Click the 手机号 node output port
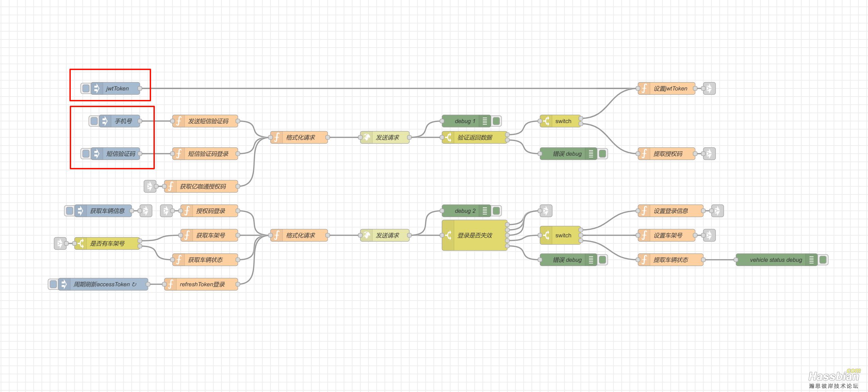 click(140, 121)
